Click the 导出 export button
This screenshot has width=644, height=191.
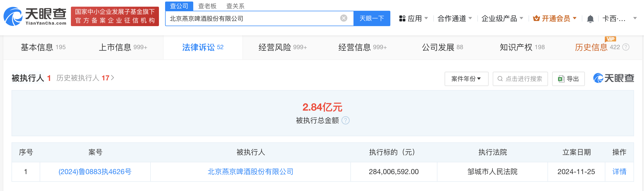point(568,79)
